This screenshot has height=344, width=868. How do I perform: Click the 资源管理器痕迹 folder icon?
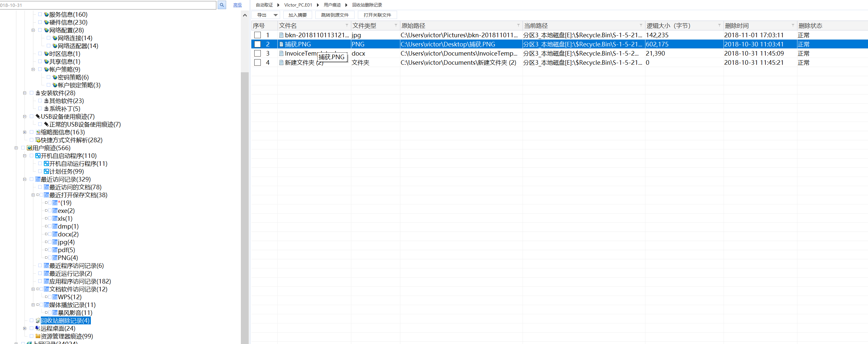[x=38, y=336]
